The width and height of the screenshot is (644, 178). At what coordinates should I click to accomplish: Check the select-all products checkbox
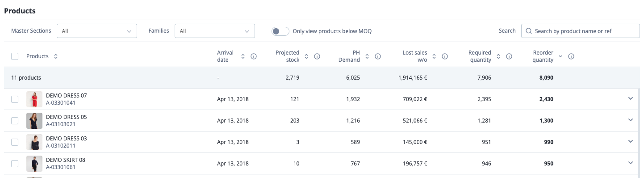[x=15, y=56]
